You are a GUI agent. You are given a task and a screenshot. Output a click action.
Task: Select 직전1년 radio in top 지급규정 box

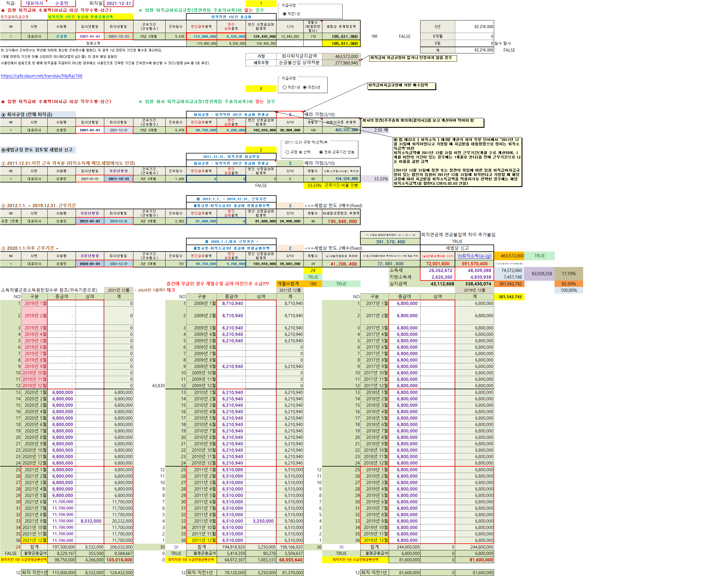coord(284,14)
